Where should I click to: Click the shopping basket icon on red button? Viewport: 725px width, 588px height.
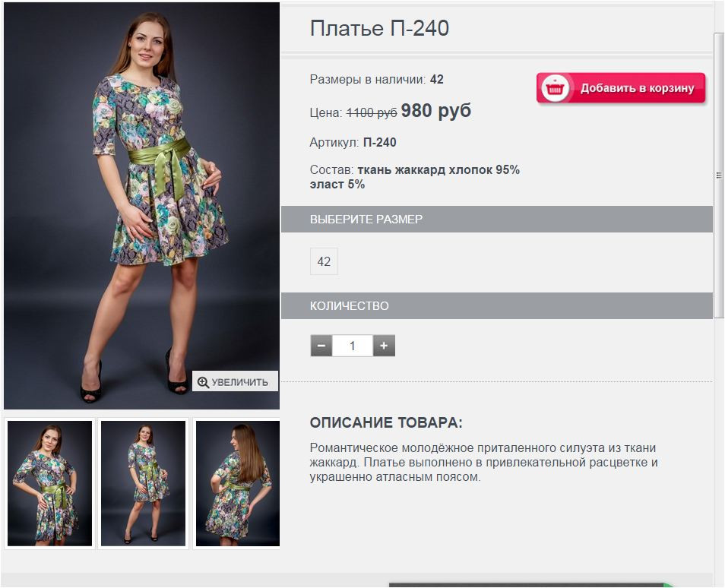pos(555,88)
